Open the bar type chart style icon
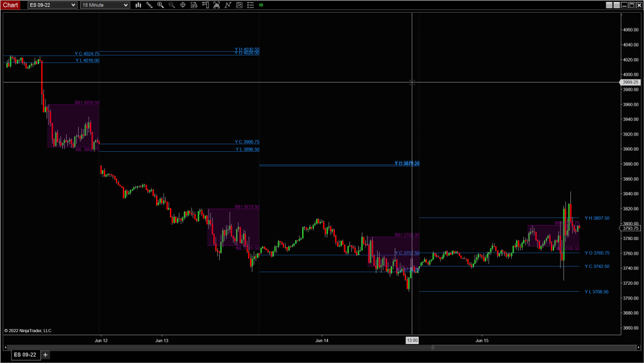The height and width of the screenshot is (363, 644). tap(138, 5)
